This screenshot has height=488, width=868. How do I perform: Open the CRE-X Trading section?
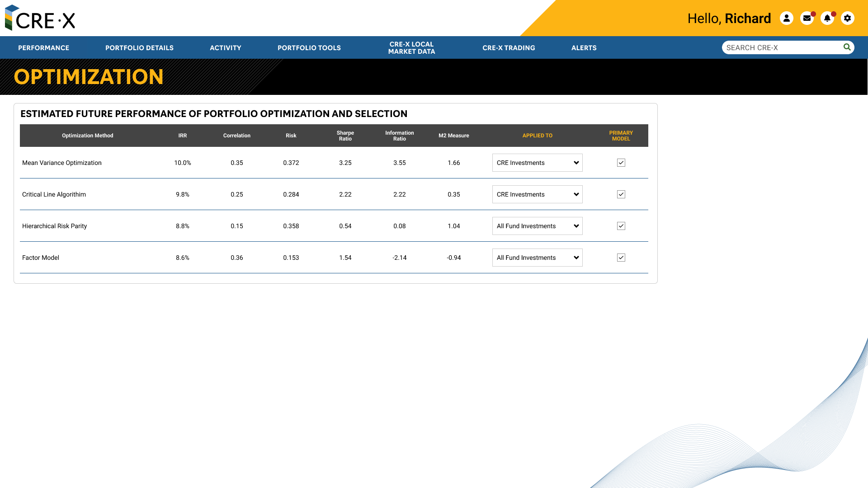(509, 48)
